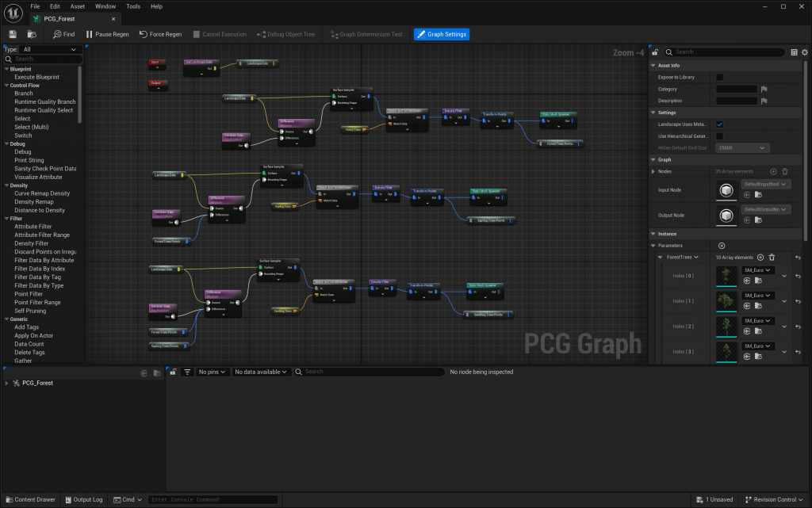Click the Graph Settings button
This screenshot has width=812, height=508.
pos(441,34)
